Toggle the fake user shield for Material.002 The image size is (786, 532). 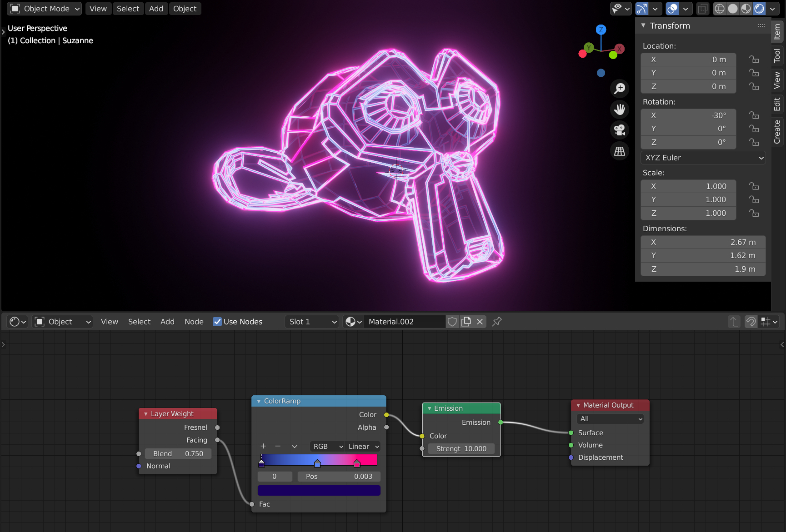click(x=452, y=322)
